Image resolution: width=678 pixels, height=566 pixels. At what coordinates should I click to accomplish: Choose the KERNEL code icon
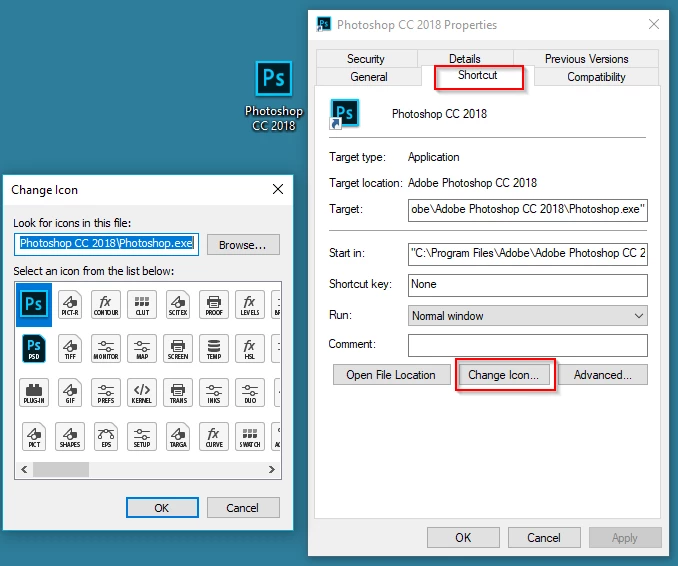(x=142, y=393)
